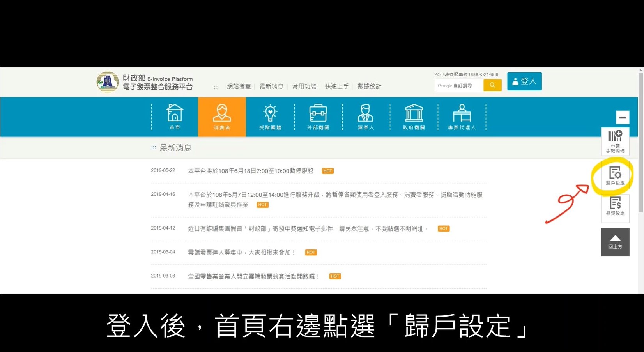Open the 受贈團體 lightbulb icon
The height and width of the screenshot is (352, 644).
click(x=270, y=117)
